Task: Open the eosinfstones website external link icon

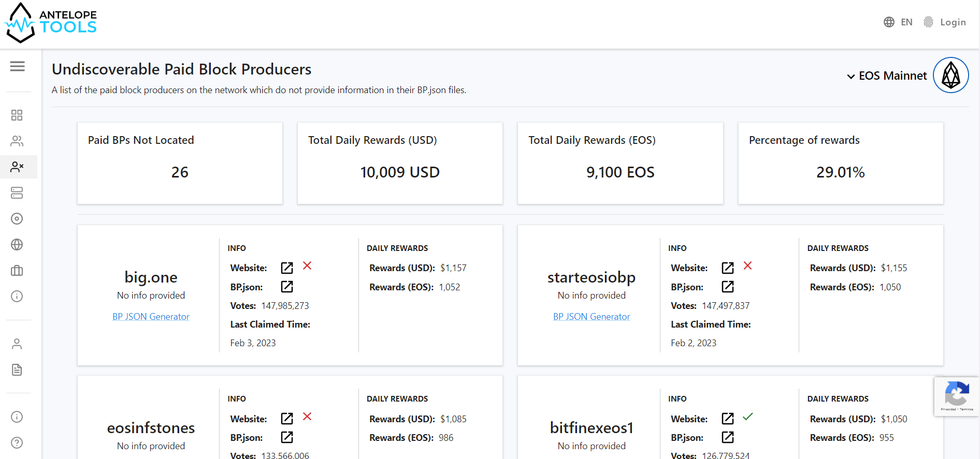Action: tap(287, 418)
